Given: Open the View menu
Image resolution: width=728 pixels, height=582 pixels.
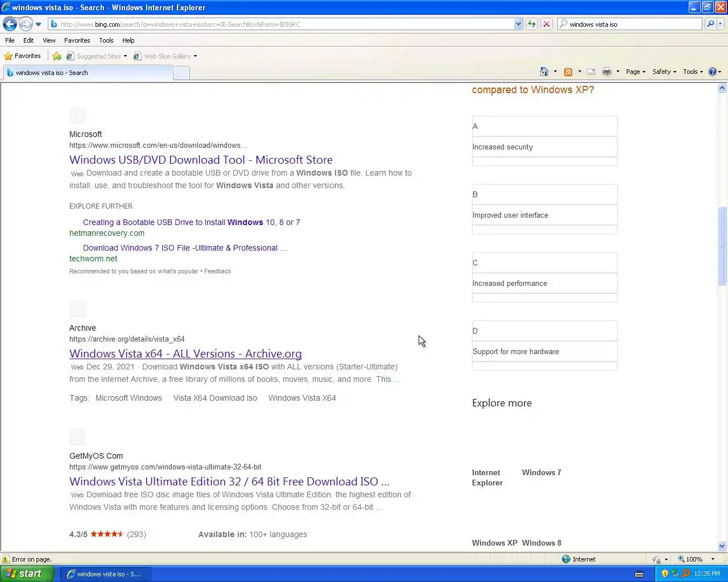Looking at the screenshot, I should click(x=49, y=40).
